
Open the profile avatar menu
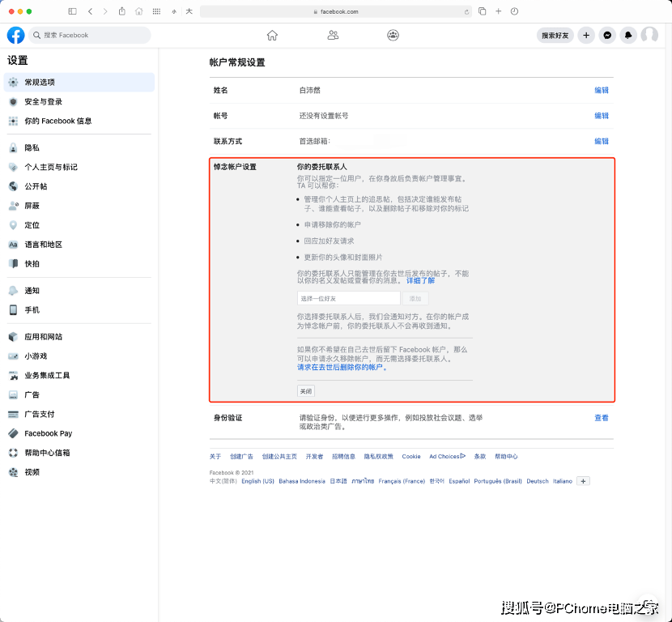click(x=649, y=35)
